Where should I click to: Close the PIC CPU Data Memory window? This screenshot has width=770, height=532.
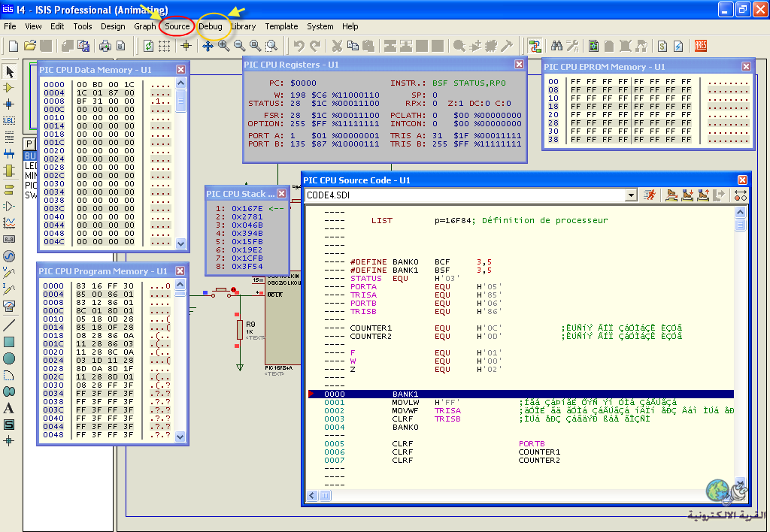[180, 70]
